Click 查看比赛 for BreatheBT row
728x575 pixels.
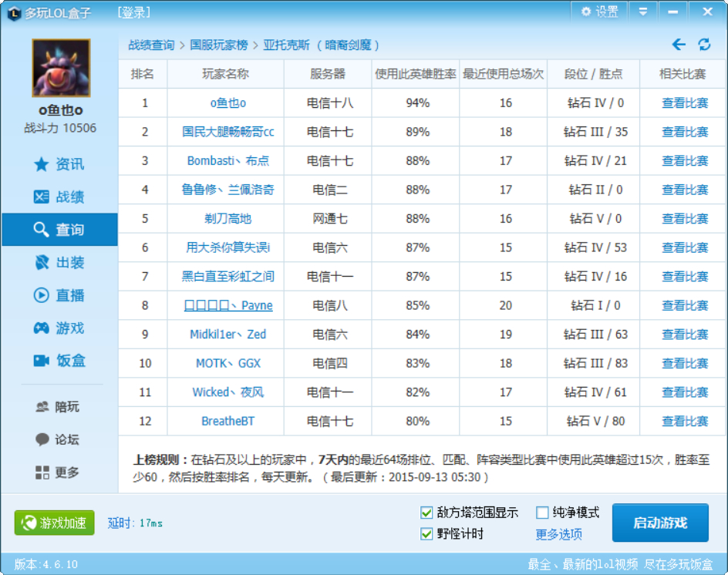pyautogui.click(x=685, y=421)
